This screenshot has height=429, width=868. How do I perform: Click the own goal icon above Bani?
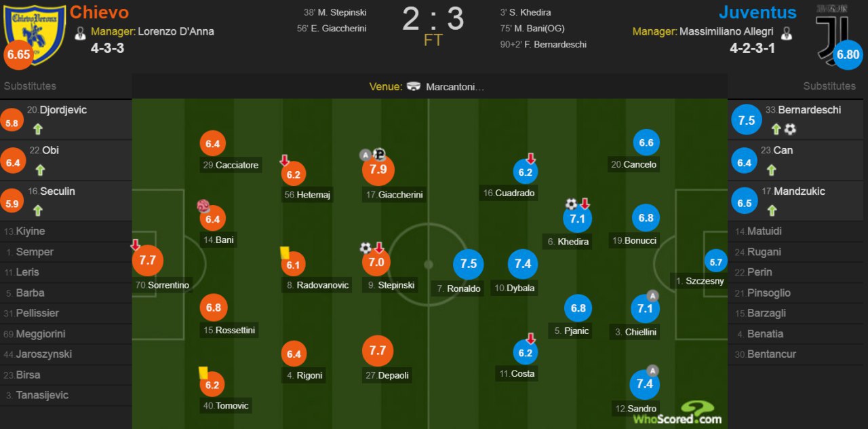[203, 206]
